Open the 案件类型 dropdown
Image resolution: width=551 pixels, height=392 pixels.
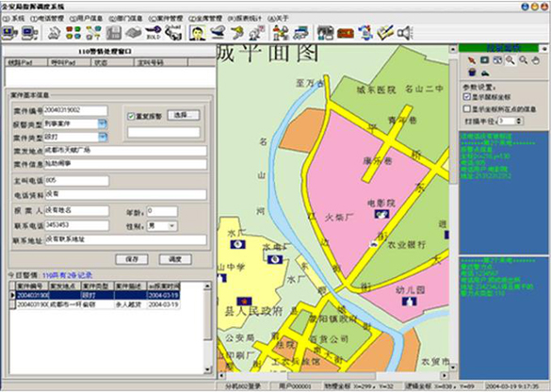[x=103, y=137]
